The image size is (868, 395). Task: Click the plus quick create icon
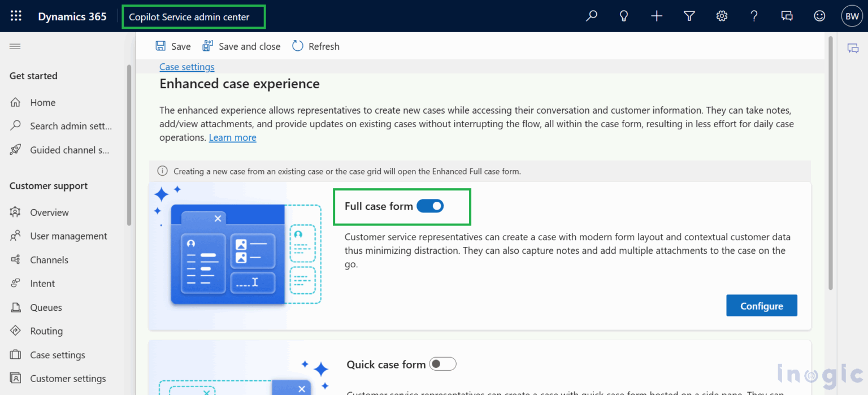(x=656, y=16)
